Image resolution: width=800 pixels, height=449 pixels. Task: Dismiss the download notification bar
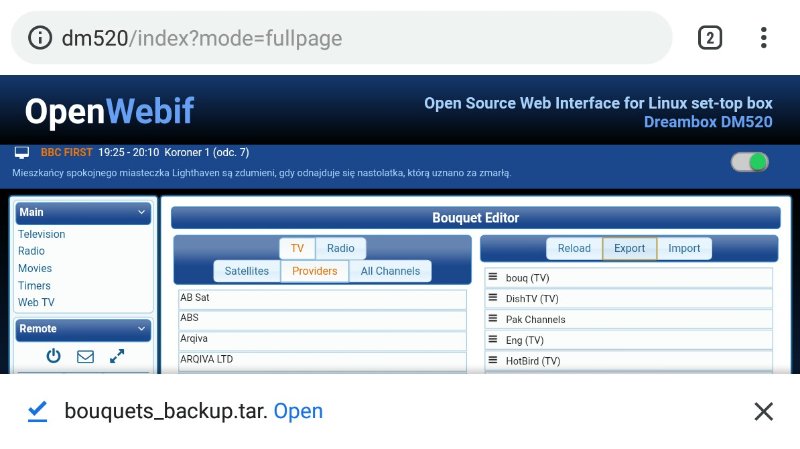pyautogui.click(x=763, y=411)
